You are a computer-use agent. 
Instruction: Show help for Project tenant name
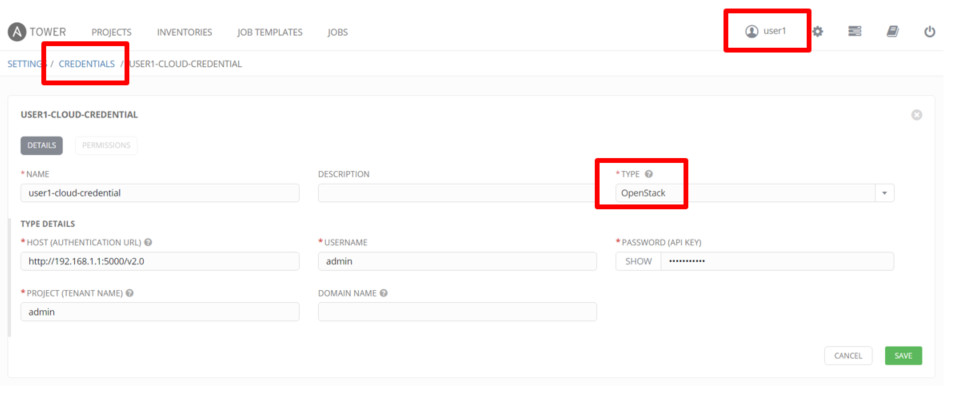coord(130,293)
